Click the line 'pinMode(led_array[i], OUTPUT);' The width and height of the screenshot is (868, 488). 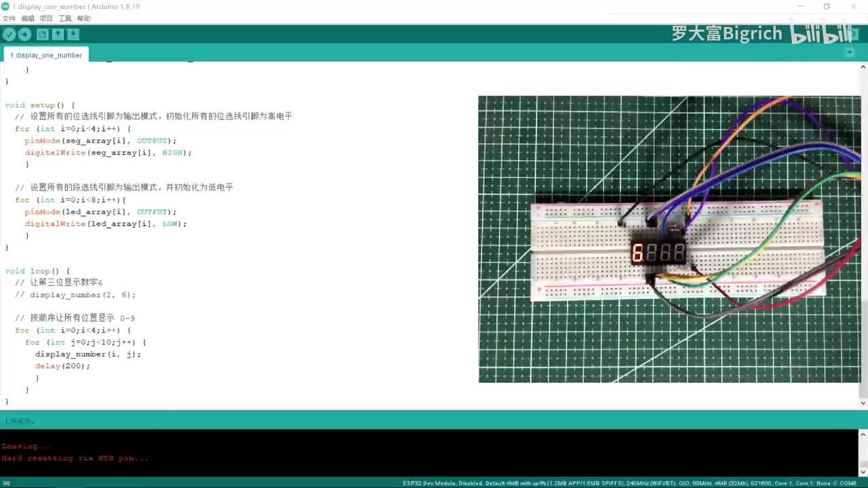click(100, 211)
